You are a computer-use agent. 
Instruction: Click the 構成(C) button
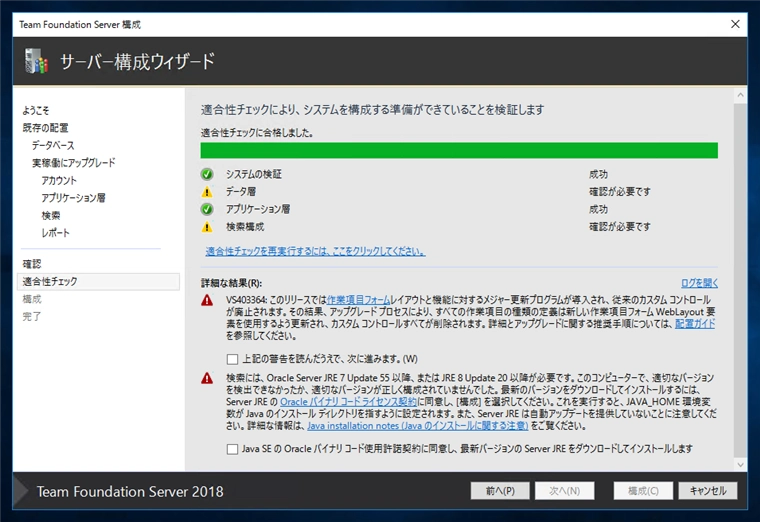tap(643, 491)
